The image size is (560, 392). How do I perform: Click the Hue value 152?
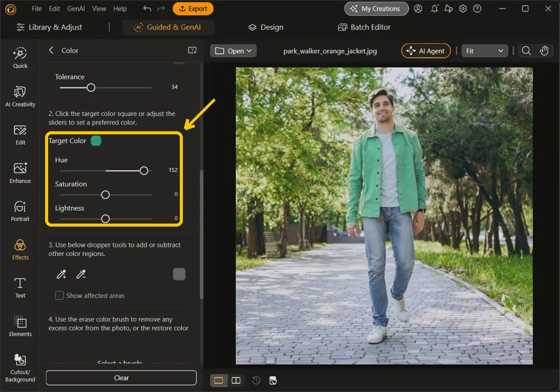(x=173, y=170)
